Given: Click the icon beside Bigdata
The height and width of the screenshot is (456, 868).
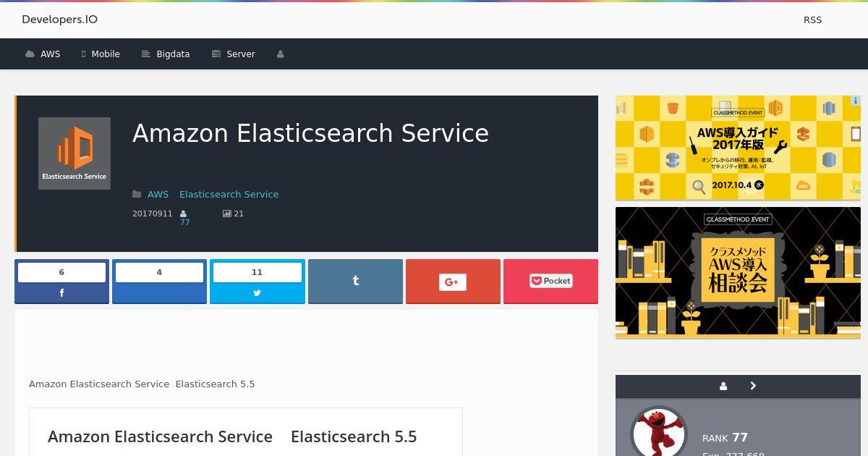Looking at the screenshot, I should pos(146,54).
